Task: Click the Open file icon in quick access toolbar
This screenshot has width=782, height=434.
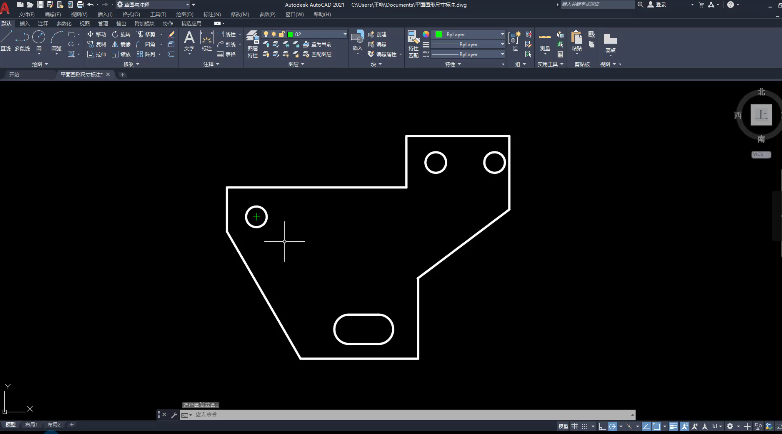Action: [30, 4]
